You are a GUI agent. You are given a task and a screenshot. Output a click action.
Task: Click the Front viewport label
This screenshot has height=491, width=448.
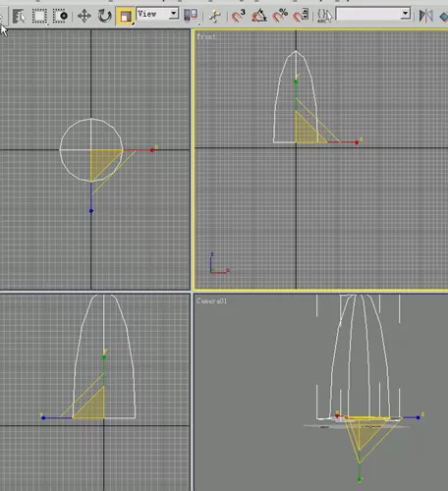(x=206, y=36)
